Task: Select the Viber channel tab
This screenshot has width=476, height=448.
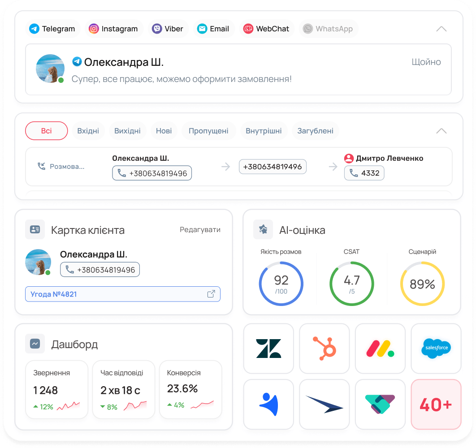Action: point(168,29)
